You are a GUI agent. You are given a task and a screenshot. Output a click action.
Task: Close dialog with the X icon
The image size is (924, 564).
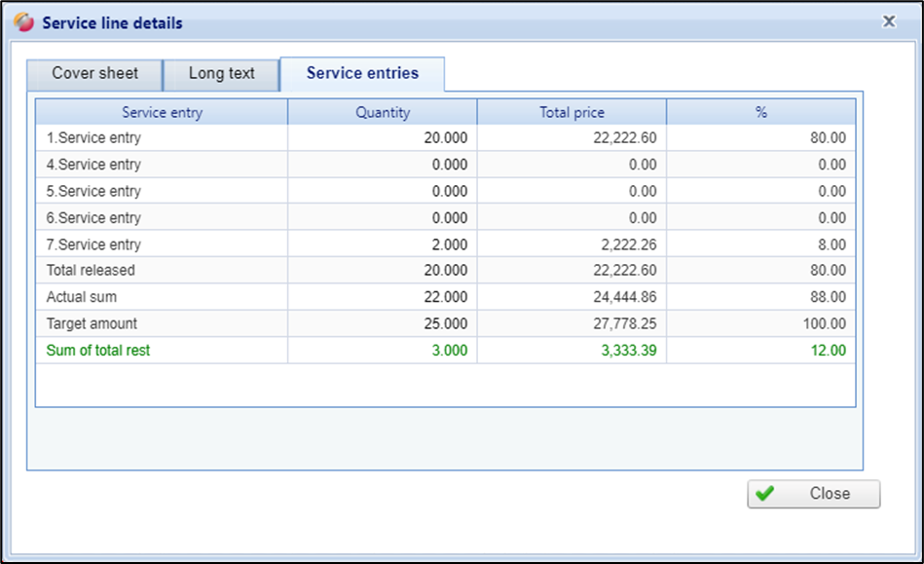point(888,20)
